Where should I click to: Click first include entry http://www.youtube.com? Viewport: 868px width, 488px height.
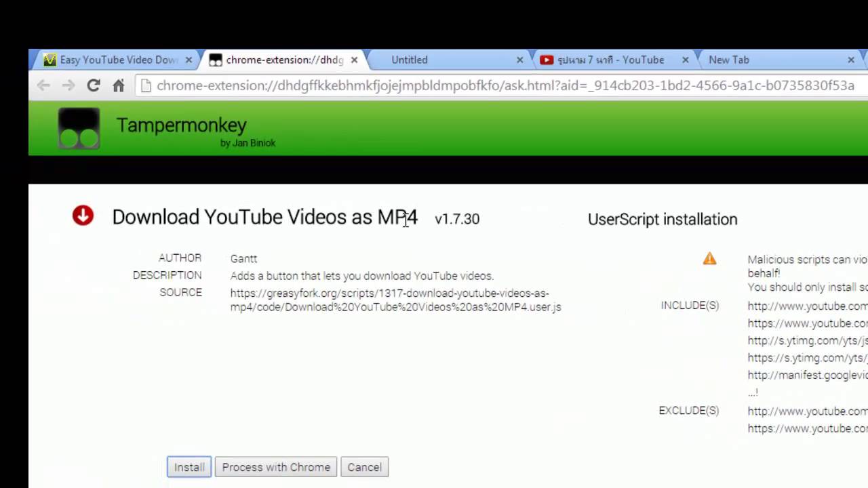click(808, 306)
